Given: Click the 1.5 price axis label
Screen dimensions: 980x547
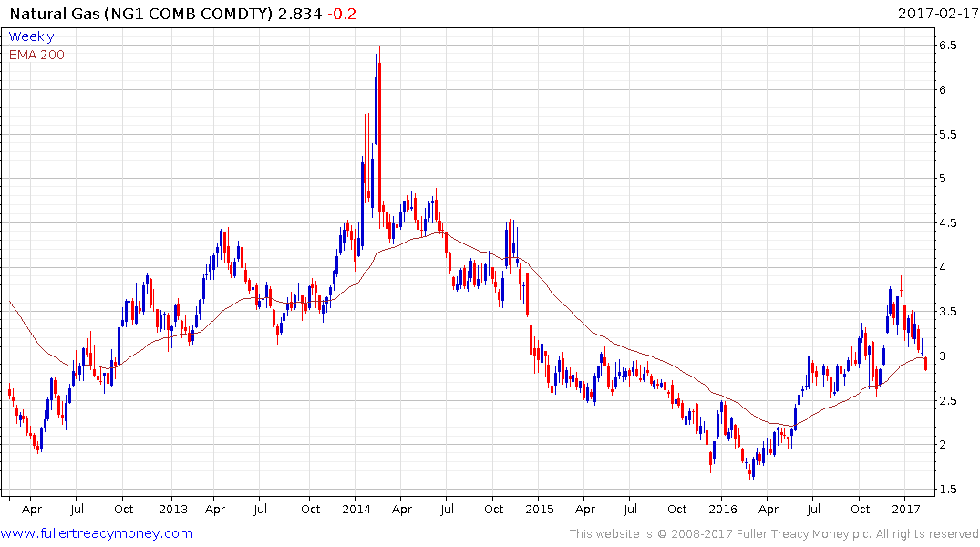Looking at the screenshot, I should pos(947,490).
